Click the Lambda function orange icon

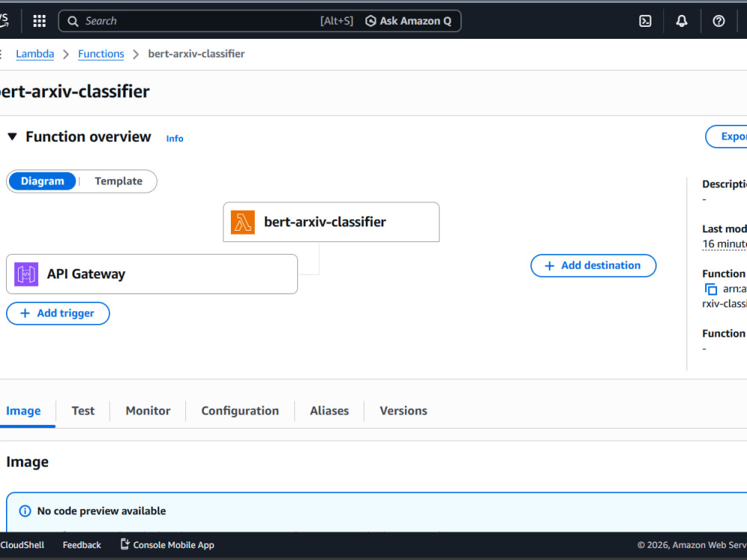pyautogui.click(x=243, y=223)
